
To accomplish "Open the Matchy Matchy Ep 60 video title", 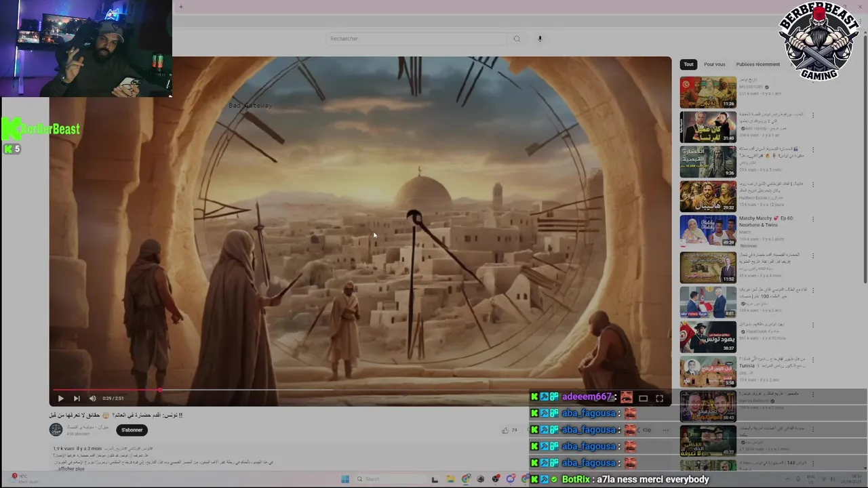I will (x=766, y=222).
